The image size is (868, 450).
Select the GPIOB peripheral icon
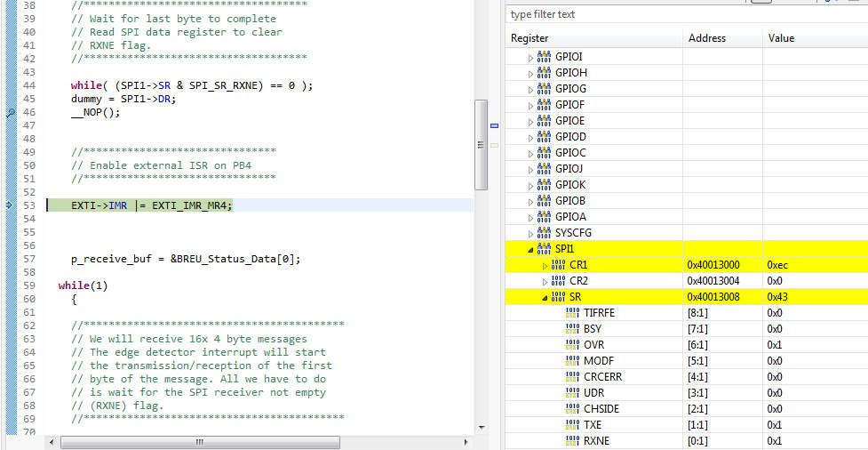click(544, 201)
